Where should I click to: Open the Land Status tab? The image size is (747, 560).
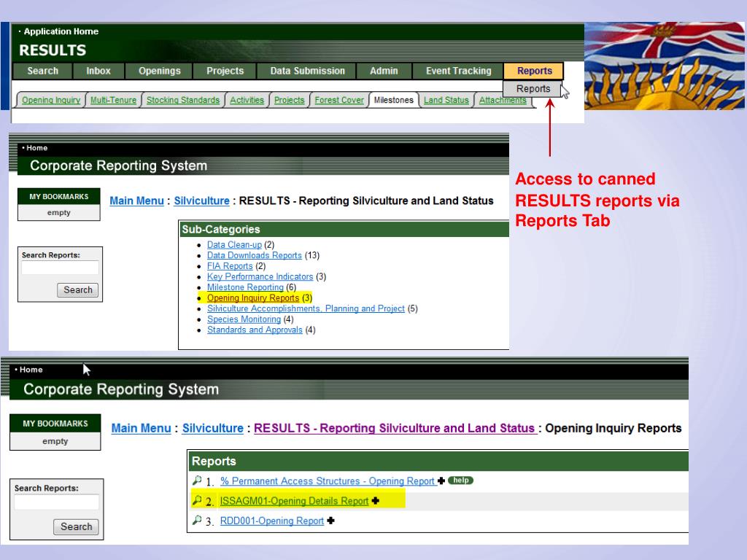tap(446, 101)
